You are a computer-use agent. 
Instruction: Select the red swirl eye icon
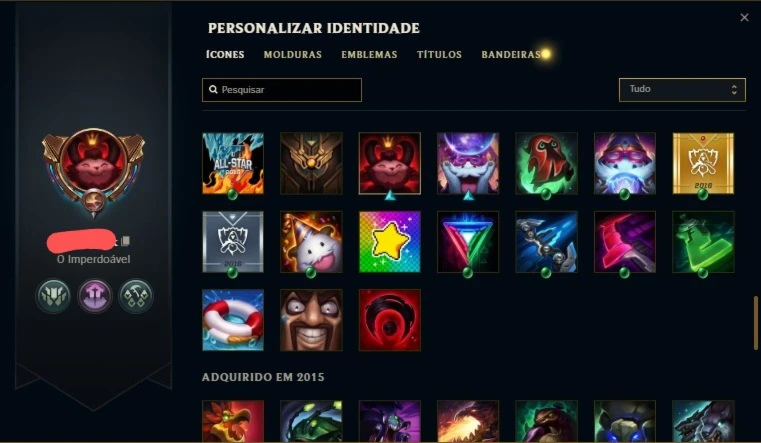click(390, 320)
